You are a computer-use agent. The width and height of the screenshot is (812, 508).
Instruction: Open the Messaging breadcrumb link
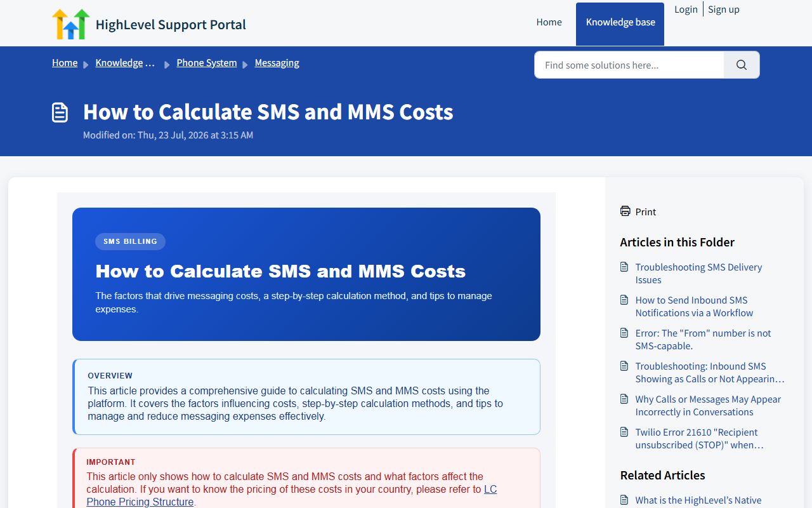277,63
